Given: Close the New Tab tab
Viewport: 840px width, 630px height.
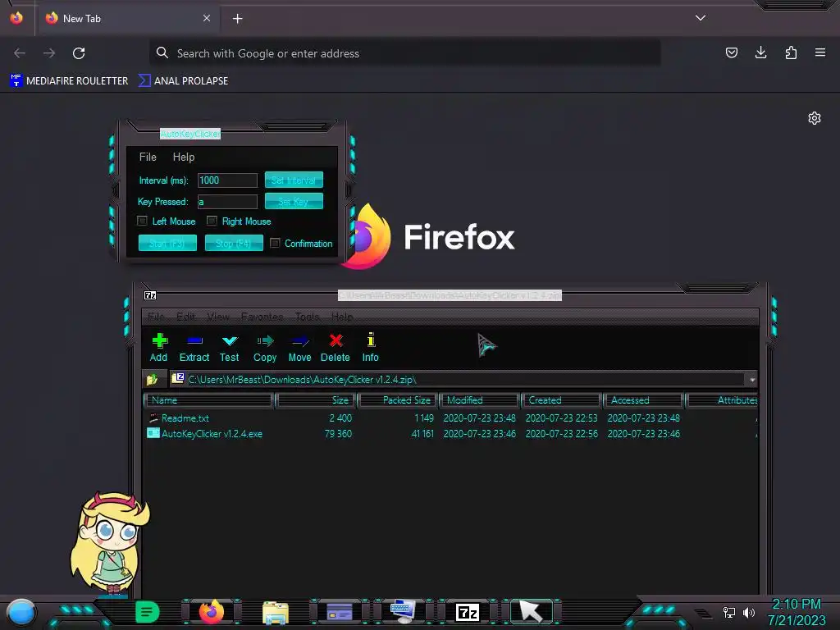Looking at the screenshot, I should click(x=207, y=18).
